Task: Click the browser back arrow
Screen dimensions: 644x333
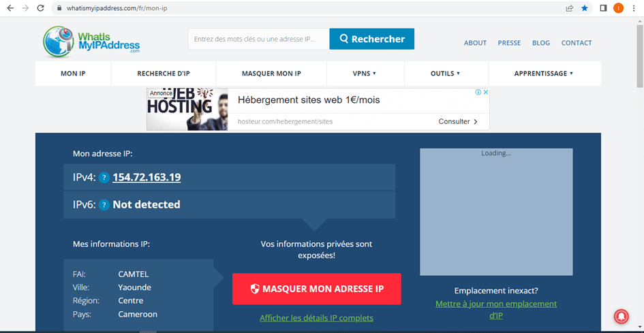Action: click(10, 8)
